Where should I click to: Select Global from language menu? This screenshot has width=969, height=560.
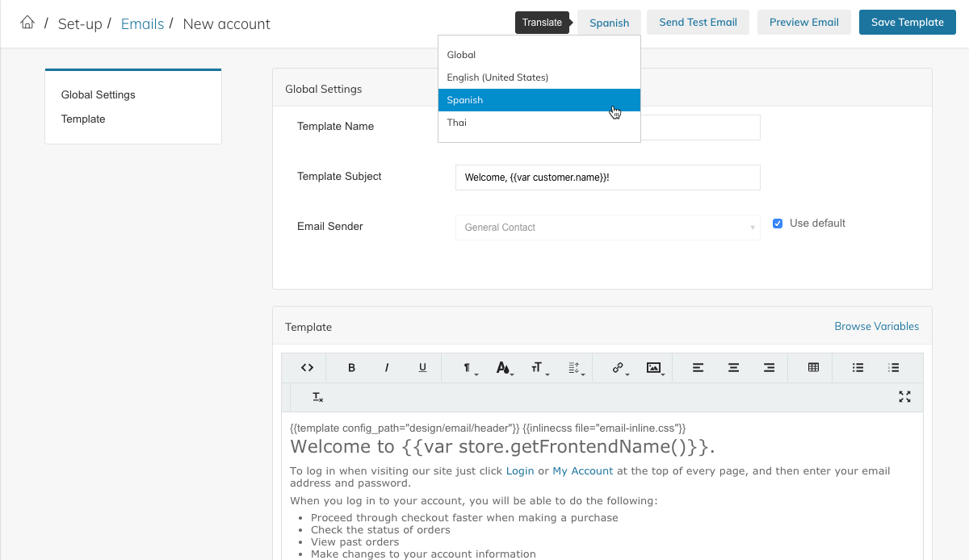(x=539, y=55)
